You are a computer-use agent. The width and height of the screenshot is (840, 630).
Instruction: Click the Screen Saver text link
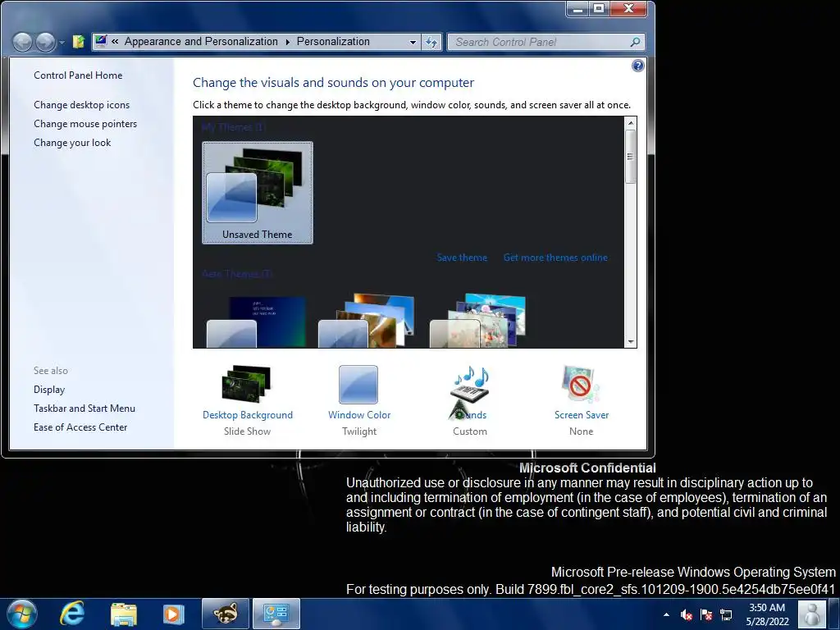(582, 415)
